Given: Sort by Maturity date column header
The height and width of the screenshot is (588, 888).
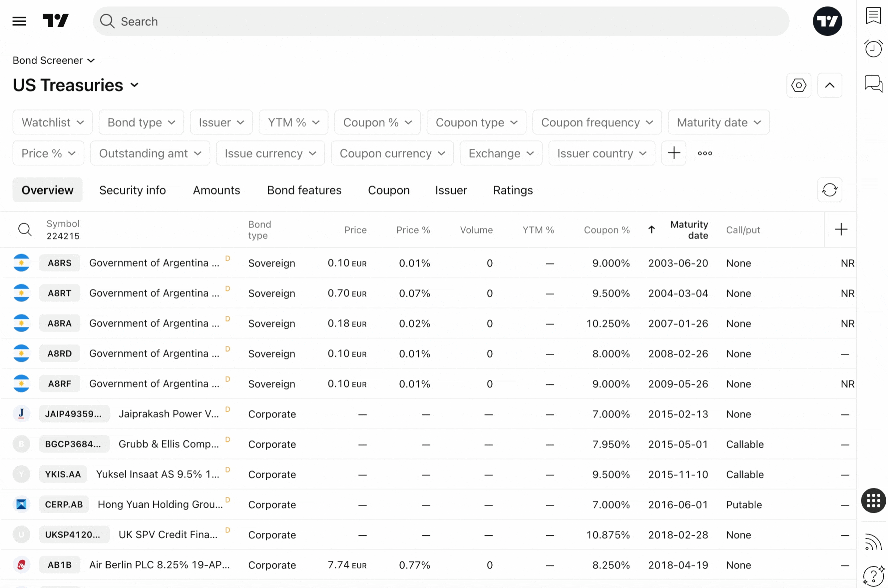Looking at the screenshot, I should pos(689,230).
